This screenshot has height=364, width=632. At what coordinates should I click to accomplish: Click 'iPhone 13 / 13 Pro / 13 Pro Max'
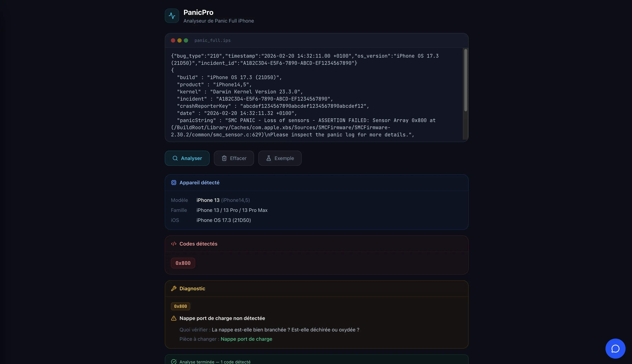click(232, 210)
